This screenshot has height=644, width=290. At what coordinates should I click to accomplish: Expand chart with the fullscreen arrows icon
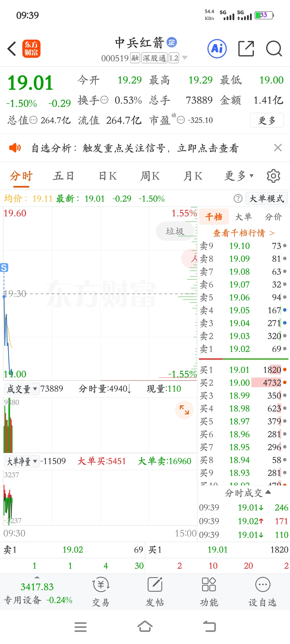184,410
